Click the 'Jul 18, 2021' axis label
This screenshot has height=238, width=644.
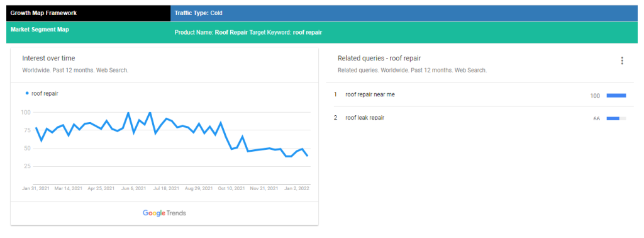(x=166, y=189)
